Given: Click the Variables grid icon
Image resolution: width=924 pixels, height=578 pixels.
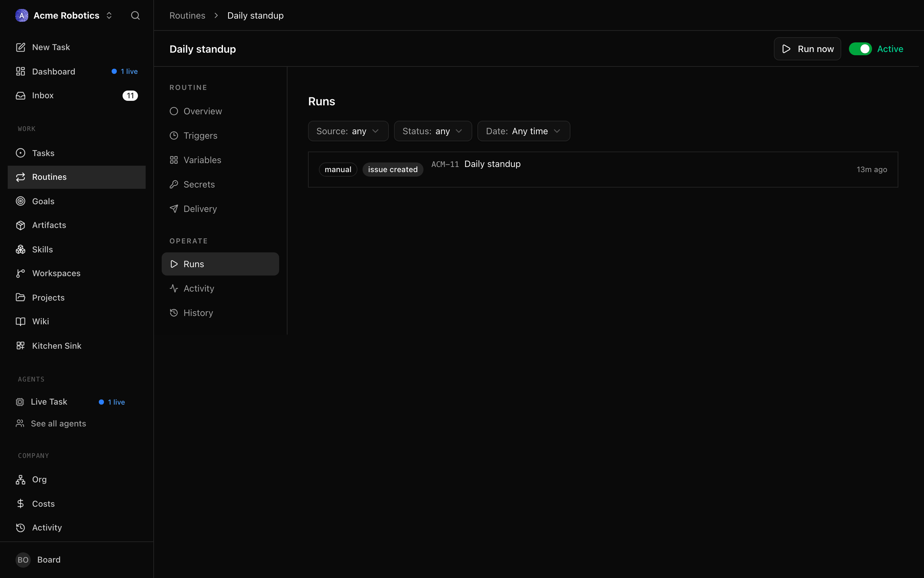Looking at the screenshot, I should (174, 160).
